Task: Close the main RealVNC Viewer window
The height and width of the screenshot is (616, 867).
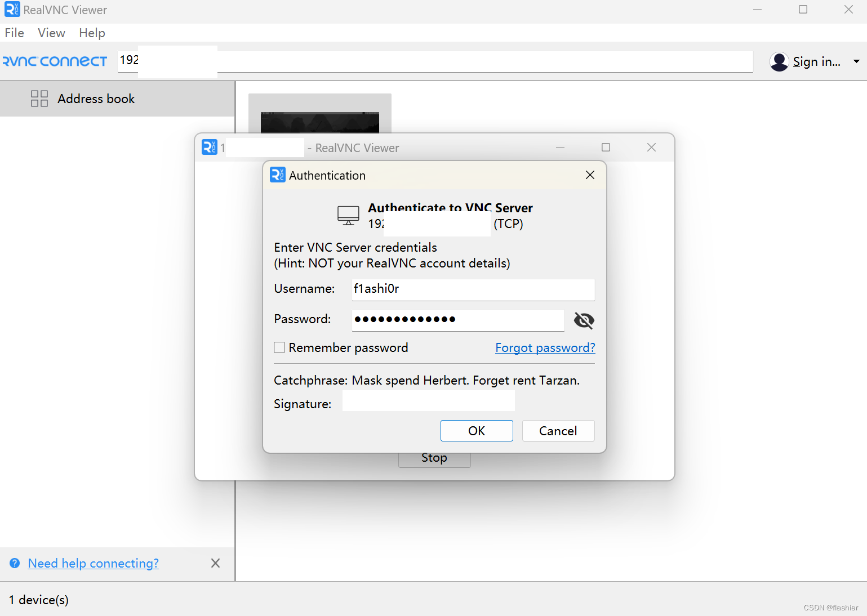Action: click(848, 10)
